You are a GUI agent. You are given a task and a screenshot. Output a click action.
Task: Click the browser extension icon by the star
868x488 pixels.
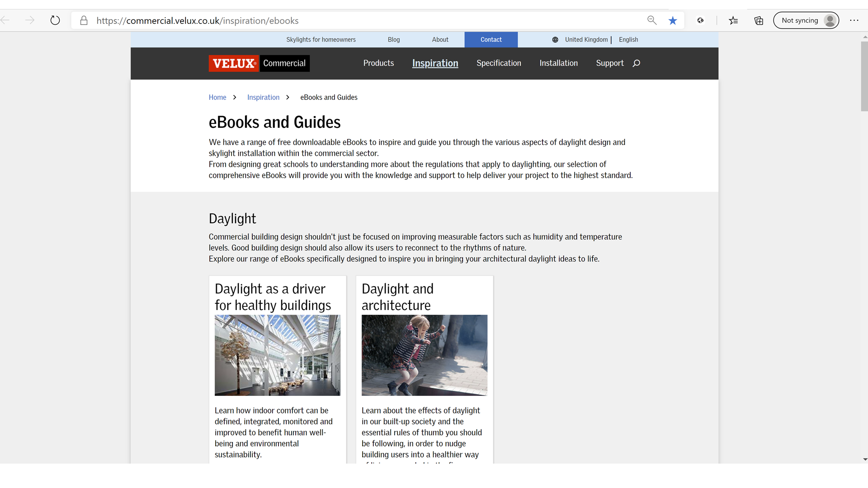(700, 20)
